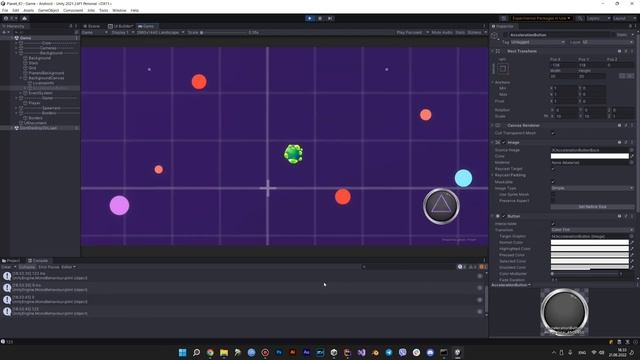Open Photoshop from the taskbar
The image size is (640, 360).
coord(279,352)
